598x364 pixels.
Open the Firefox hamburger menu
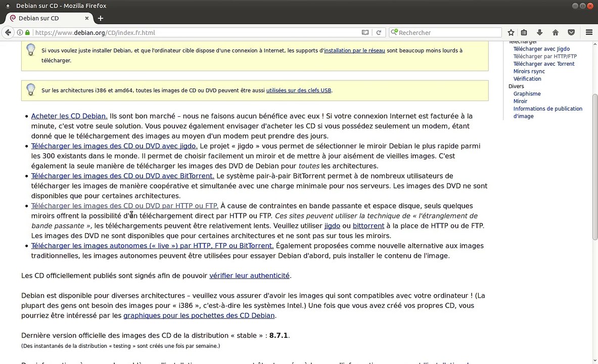(x=589, y=32)
